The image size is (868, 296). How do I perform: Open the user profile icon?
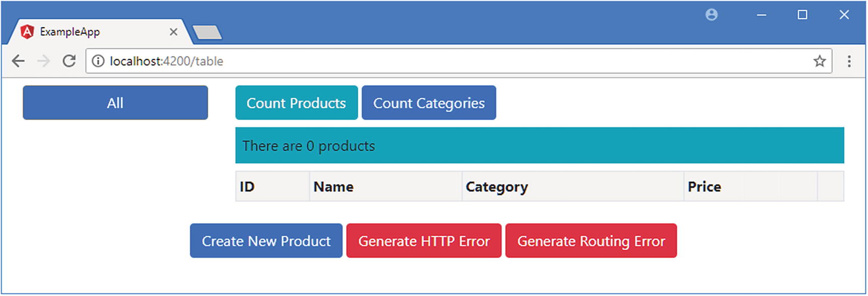pos(712,15)
